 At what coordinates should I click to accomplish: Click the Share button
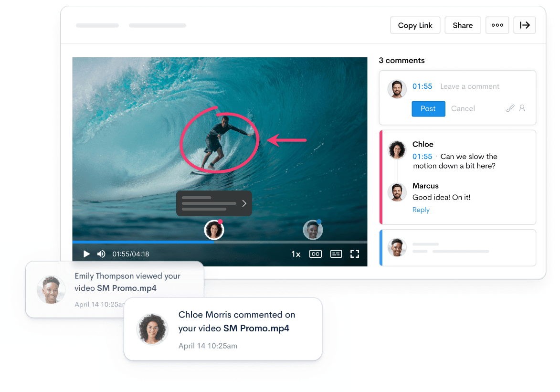[463, 25]
